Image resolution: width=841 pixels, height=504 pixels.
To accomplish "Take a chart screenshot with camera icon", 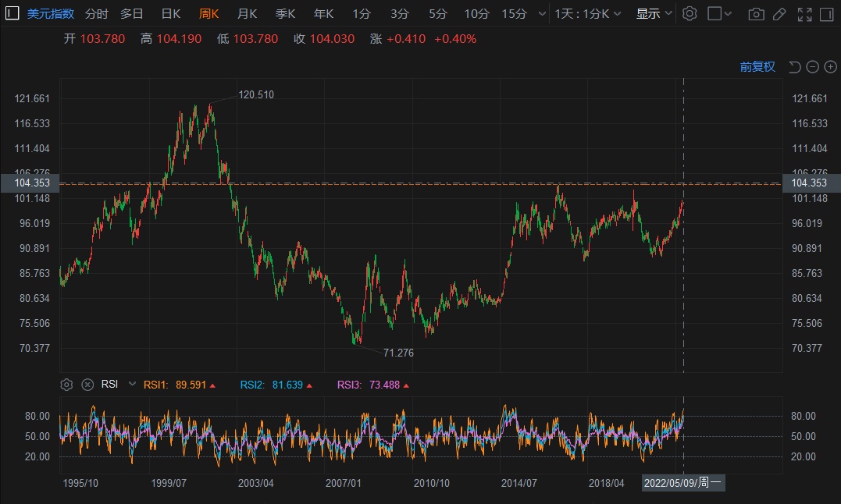I will click(756, 14).
